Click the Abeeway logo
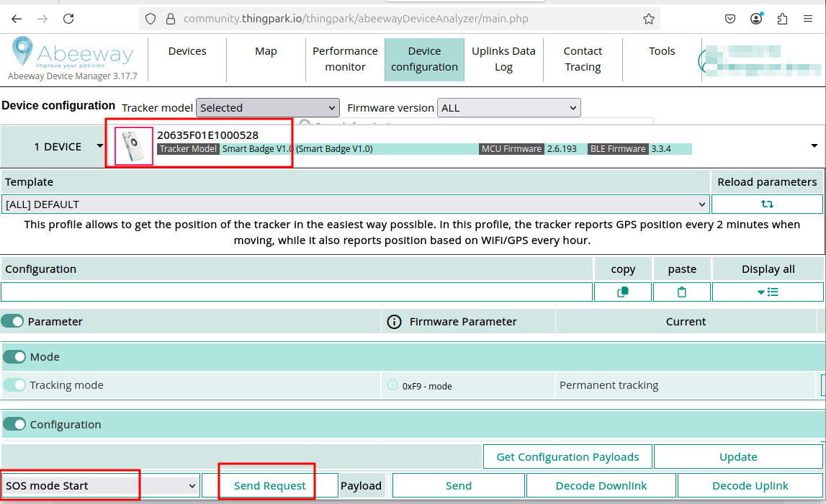Image resolution: width=826 pixels, height=504 pixels. [x=73, y=53]
